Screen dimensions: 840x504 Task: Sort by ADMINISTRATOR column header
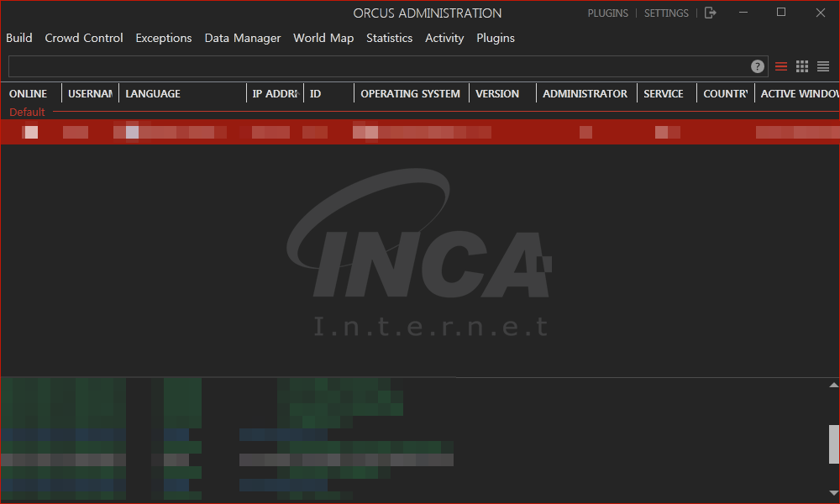coord(586,94)
